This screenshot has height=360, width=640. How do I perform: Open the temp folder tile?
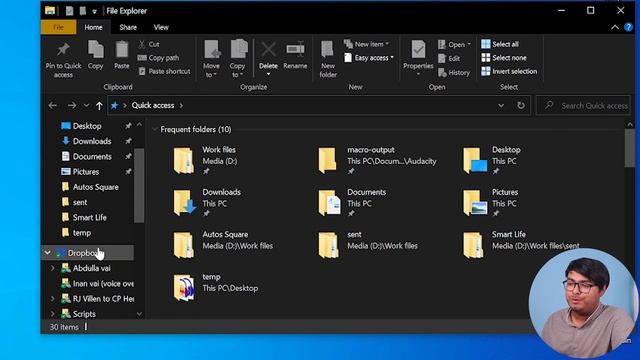(216, 287)
